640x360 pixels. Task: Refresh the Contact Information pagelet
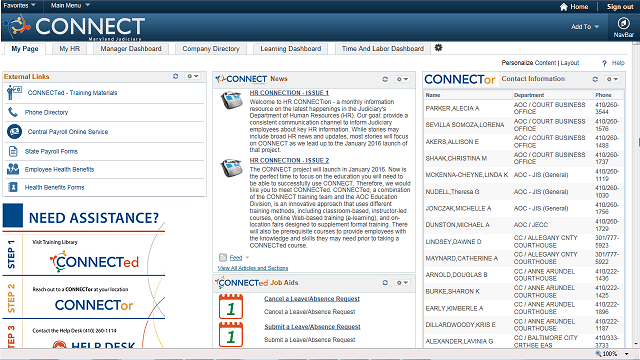tap(595, 79)
